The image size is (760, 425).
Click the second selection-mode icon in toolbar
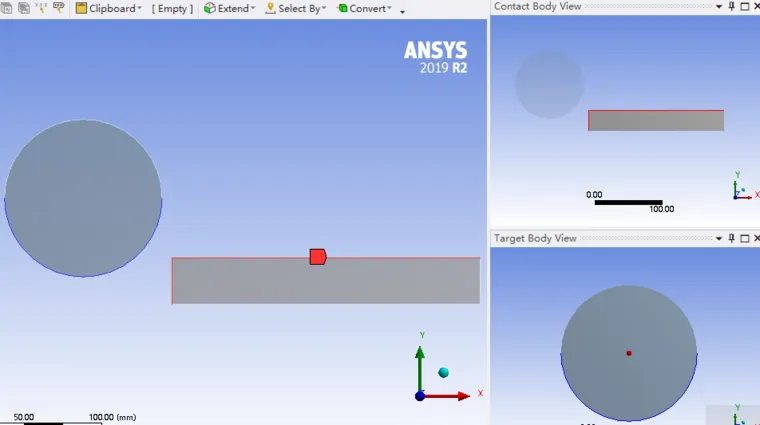tap(24, 7)
